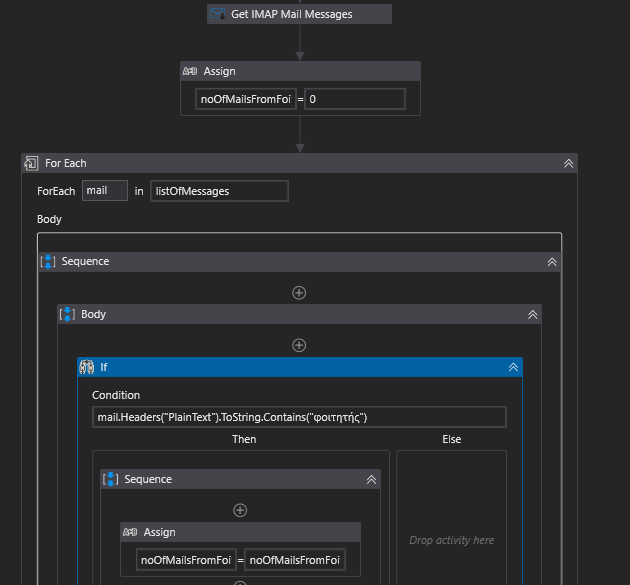Click the outer Sequence activity icon

click(48, 261)
